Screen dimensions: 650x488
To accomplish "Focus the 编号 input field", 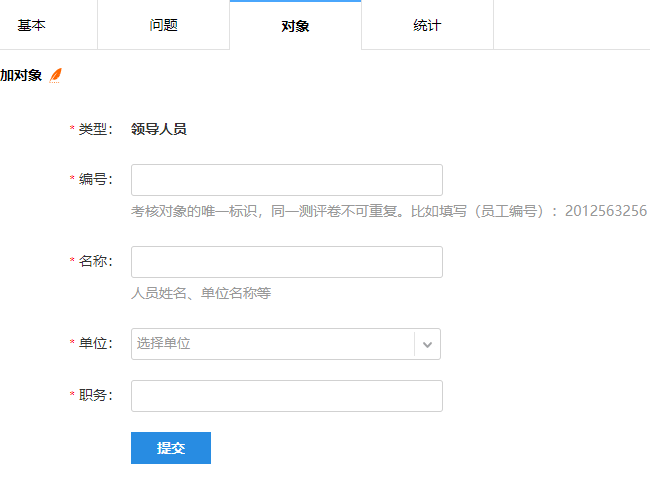I will coord(287,180).
